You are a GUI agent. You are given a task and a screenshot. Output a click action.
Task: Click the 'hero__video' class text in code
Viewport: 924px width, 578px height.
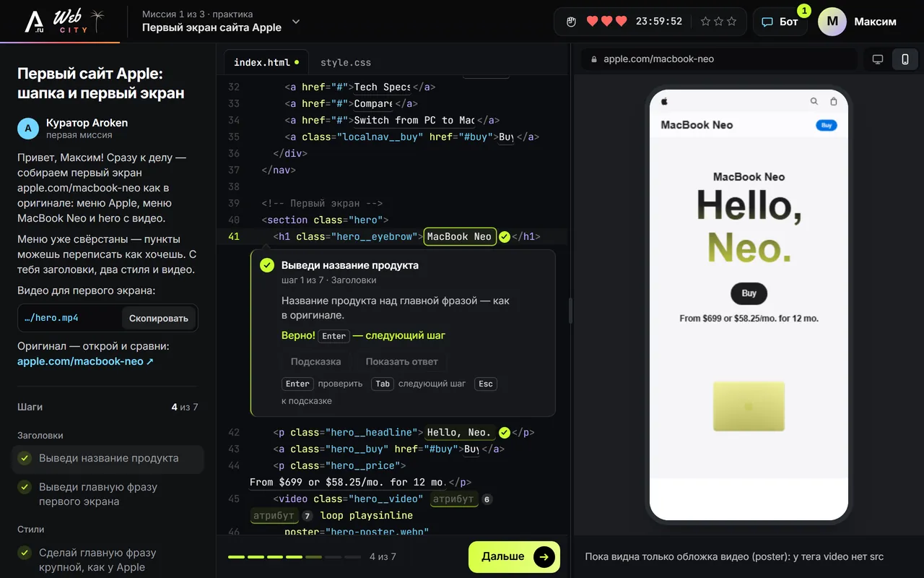[x=385, y=499]
